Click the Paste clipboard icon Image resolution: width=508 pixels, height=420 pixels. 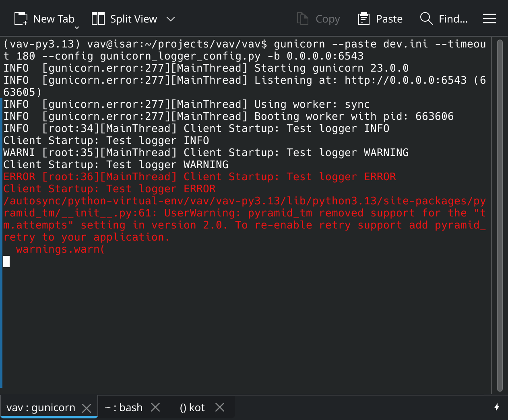point(364,19)
